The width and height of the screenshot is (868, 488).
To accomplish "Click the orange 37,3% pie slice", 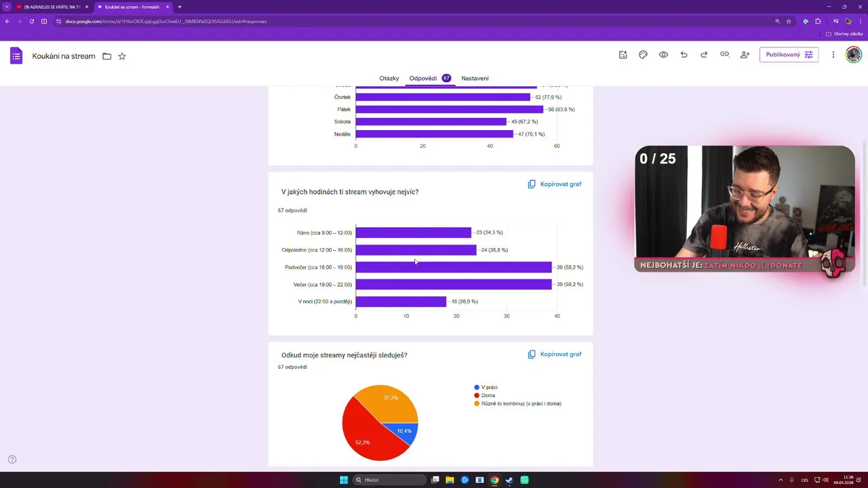I will 390,402.
